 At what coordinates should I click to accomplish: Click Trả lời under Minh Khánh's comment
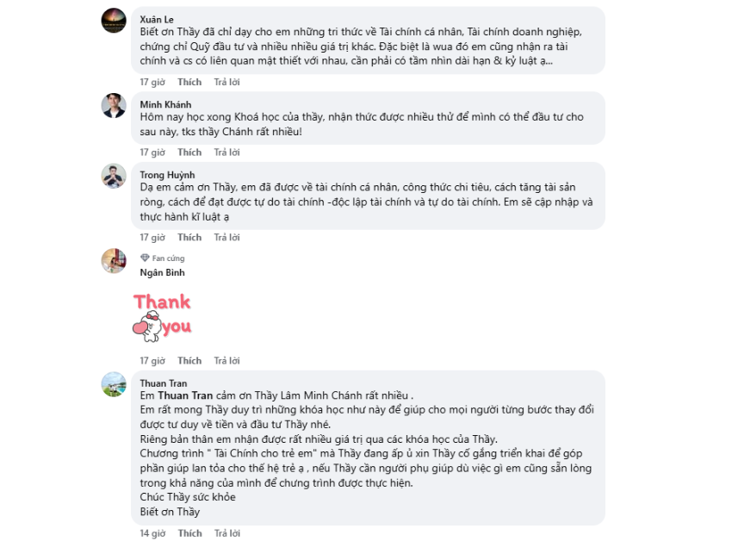click(x=226, y=152)
